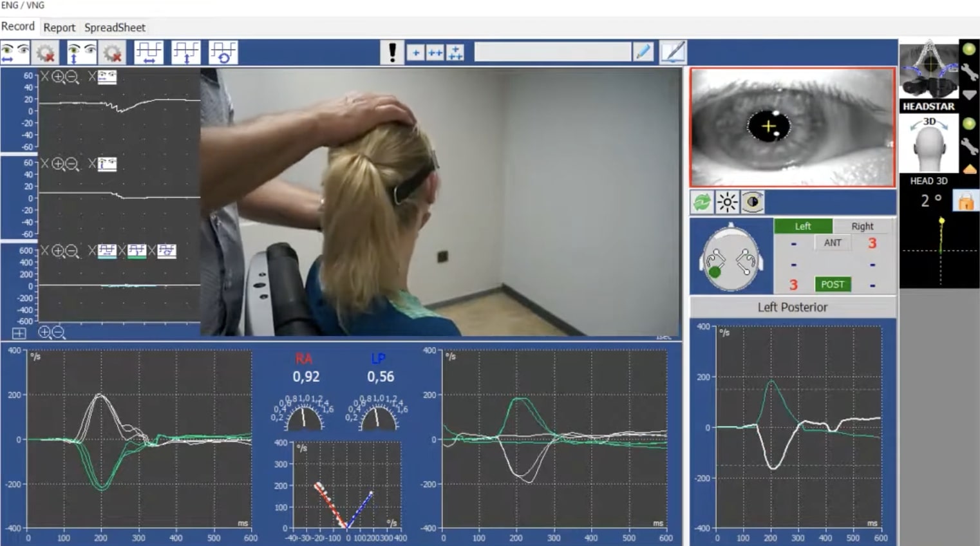Choose the rotational square-wave stimulus icon in the top toolbar
The image size is (980, 546).
coord(223,52)
